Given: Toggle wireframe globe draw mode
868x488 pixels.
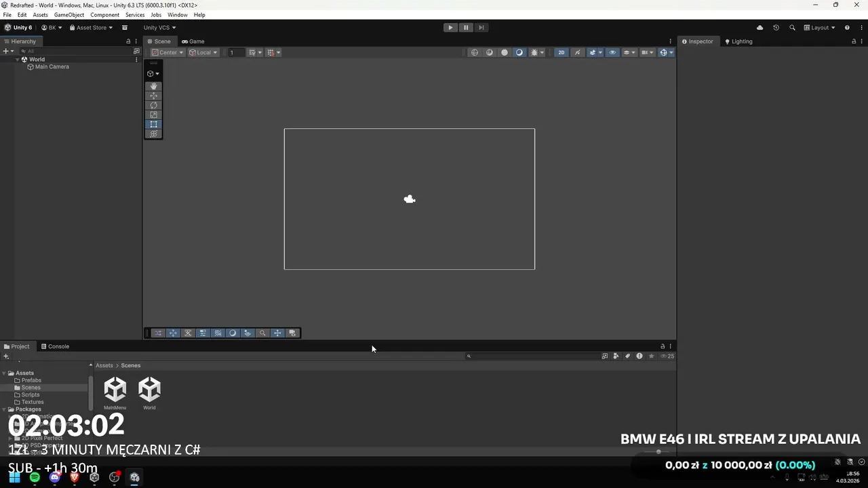Looking at the screenshot, I should [475, 52].
